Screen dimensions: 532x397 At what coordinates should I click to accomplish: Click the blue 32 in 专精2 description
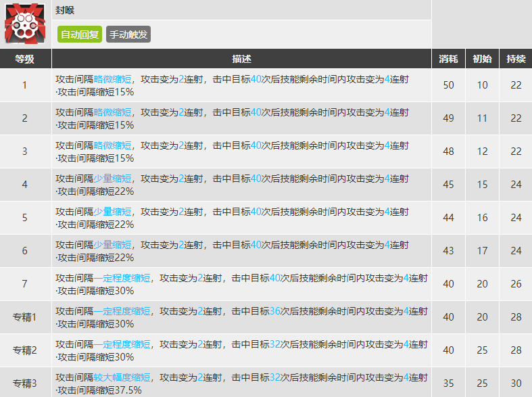click(275, 344)
